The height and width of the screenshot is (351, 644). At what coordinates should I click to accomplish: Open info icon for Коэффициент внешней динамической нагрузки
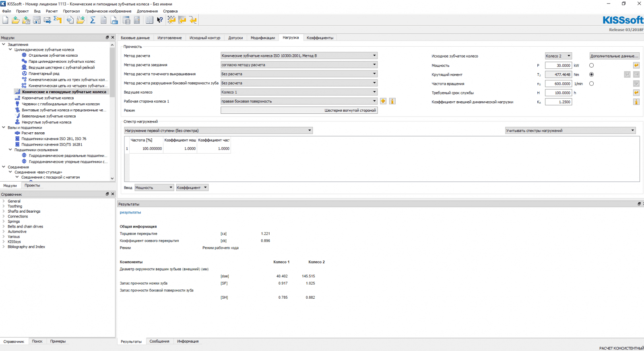click(636, 102)
